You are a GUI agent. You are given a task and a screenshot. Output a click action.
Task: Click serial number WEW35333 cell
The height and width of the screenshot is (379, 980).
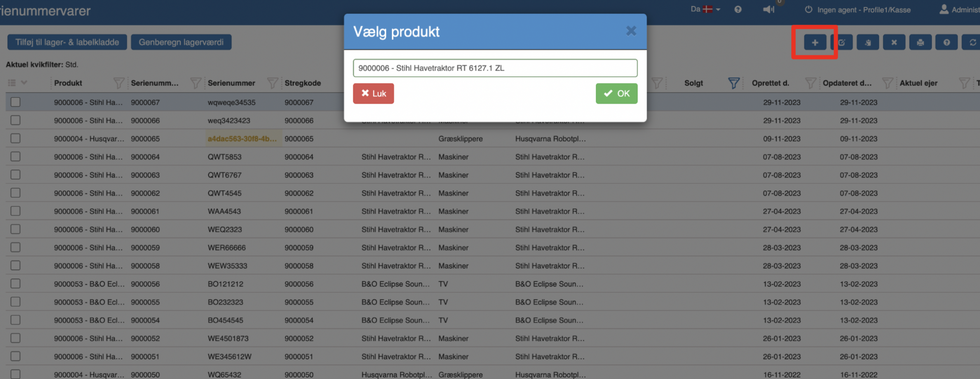coord(227,266)
